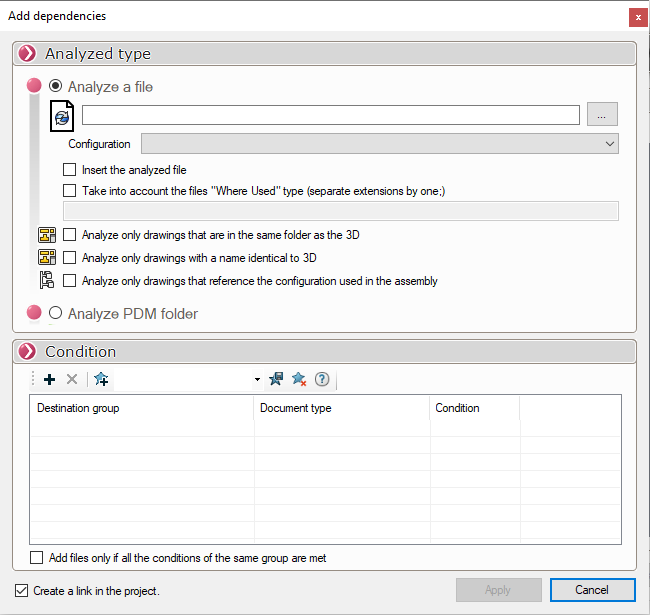Click the Destination group column header

(x=142, y=408)
